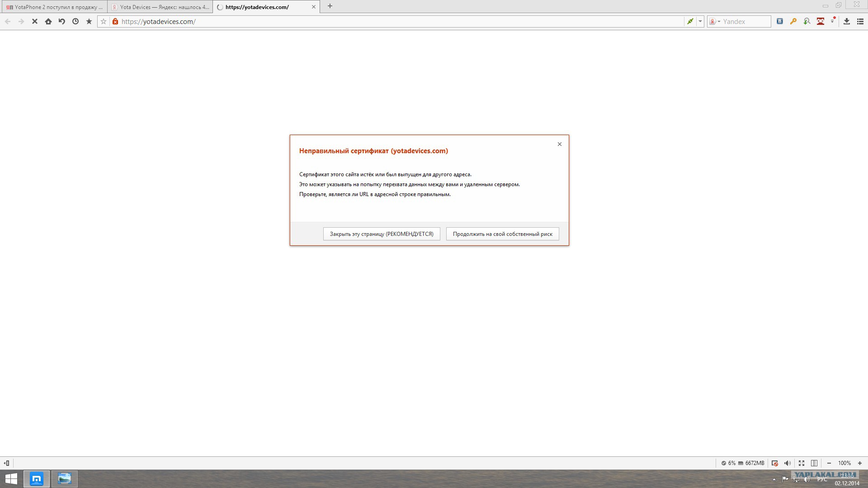Show hidden system tray icons
This screenshot has height=488, width=868.
774,479
